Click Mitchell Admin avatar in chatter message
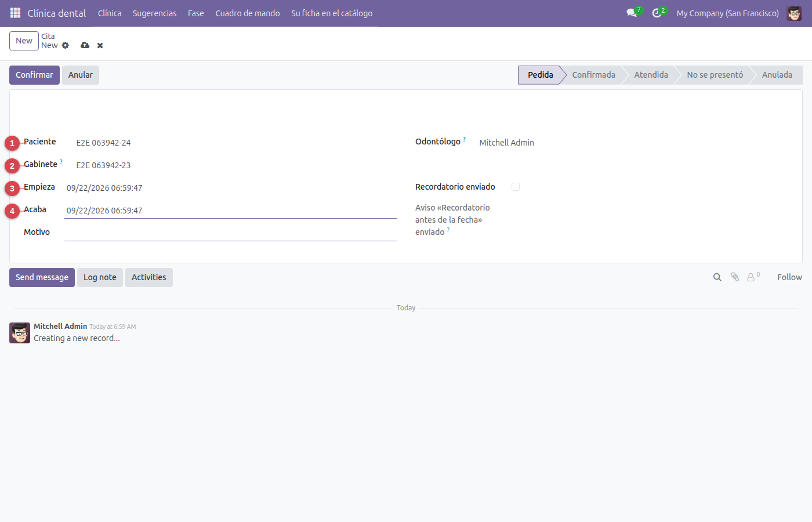The width and height of the screenshot is (812, 522). click(20, 333)
